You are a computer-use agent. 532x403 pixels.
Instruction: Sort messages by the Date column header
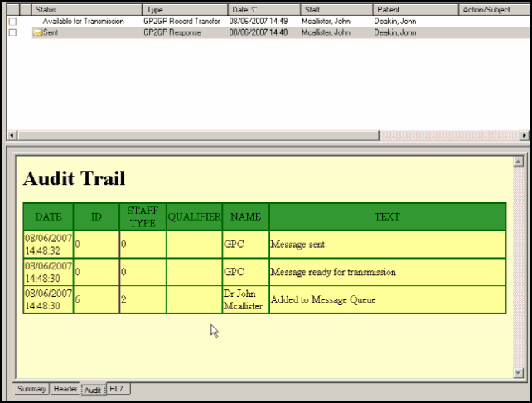(263, 9)
